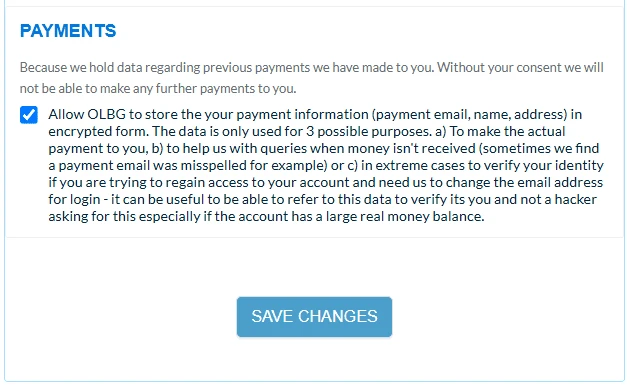Click the empty area below the consent text
The image size is (630, 385).
[x=314, y=265]
